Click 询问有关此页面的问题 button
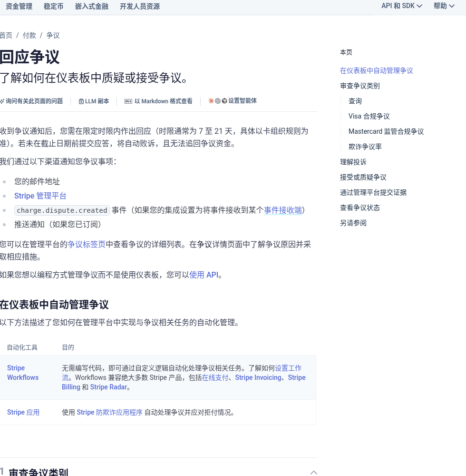Image resolution: width=466 pixels, height=476 pixels. [31, 101]
